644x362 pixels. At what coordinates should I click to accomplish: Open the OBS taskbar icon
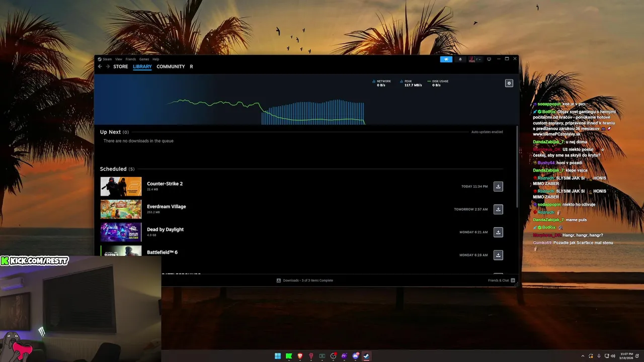point(333,356)
